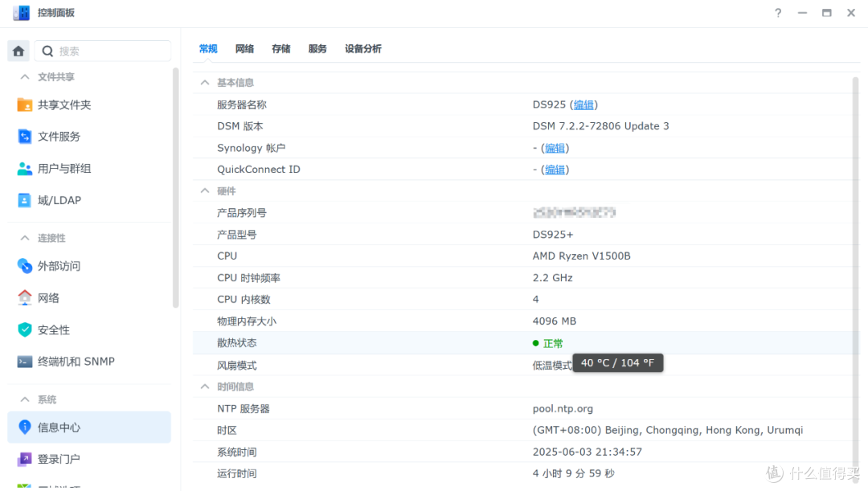Click the 40 °C / 104 °F temperature tooltip
This screenshot has height=491, width=868.
point(618,363)
